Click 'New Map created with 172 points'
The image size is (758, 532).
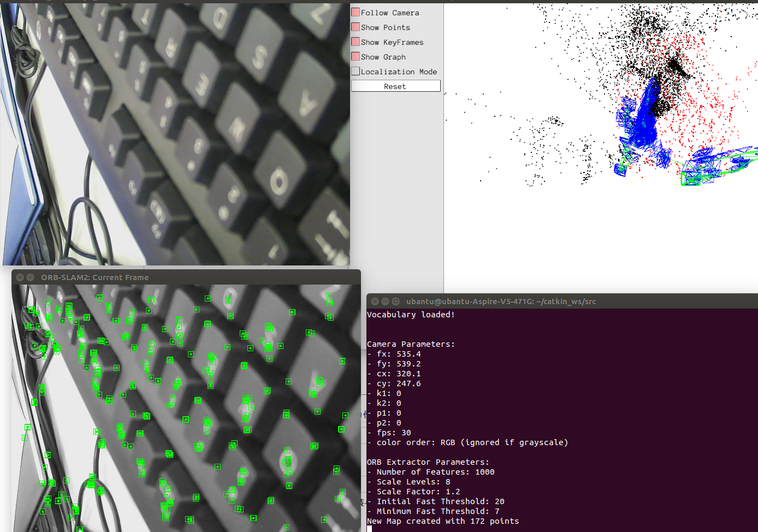tap(443, 521)
